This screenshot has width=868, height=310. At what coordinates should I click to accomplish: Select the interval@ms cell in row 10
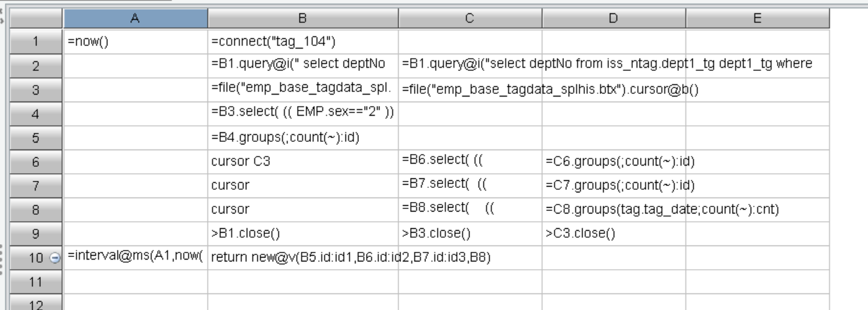[x=135, y=258]
